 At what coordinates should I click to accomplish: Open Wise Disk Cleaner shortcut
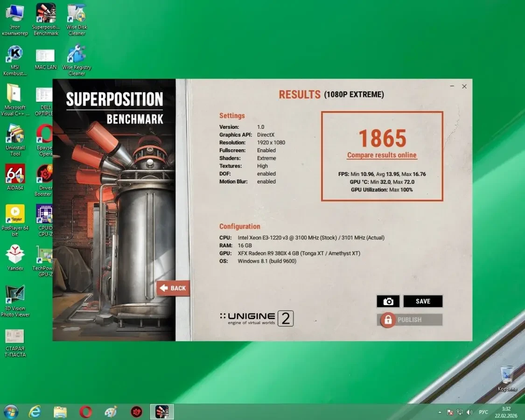coord(77,20)
